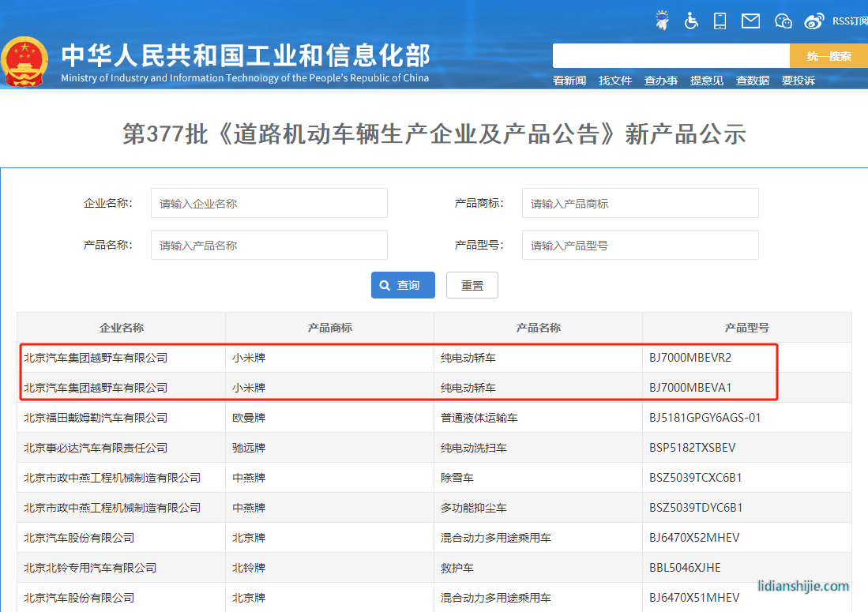Viewport: 868px width, 612px height.
Task: Click the magnifier icon in 查询 button
Action: (x=385, y=285)
